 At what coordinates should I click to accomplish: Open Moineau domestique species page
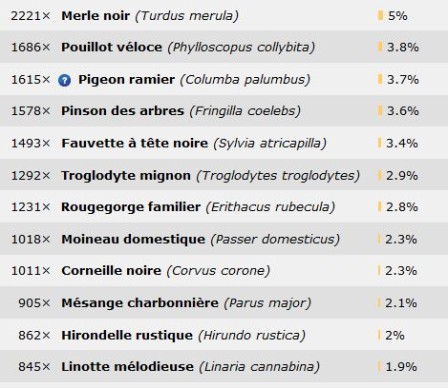click(x=133, y=239)
